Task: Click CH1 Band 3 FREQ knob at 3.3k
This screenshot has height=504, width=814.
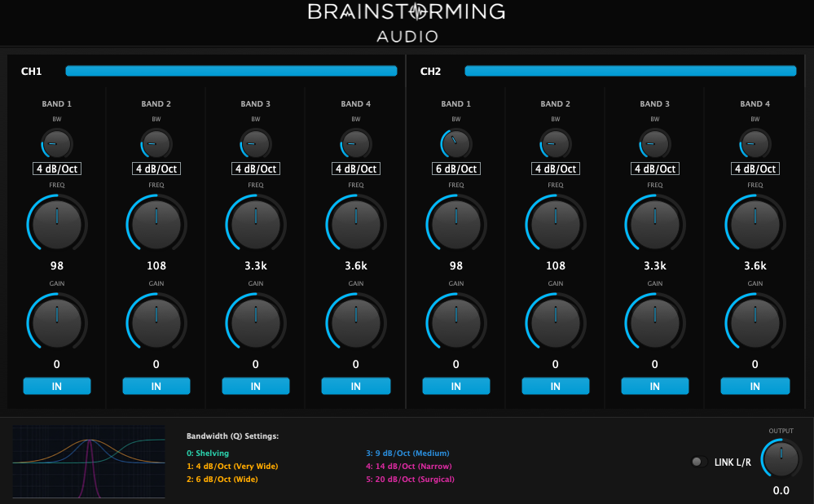Action: pyautogui.click(x=255, y=225)
